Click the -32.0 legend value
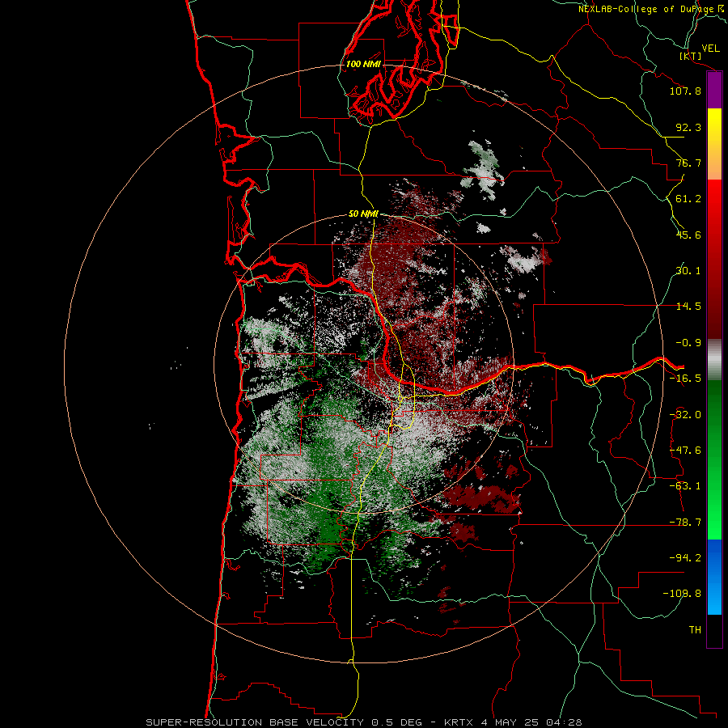Viewport: 728px width, 728px height. [x=685, y=415]
